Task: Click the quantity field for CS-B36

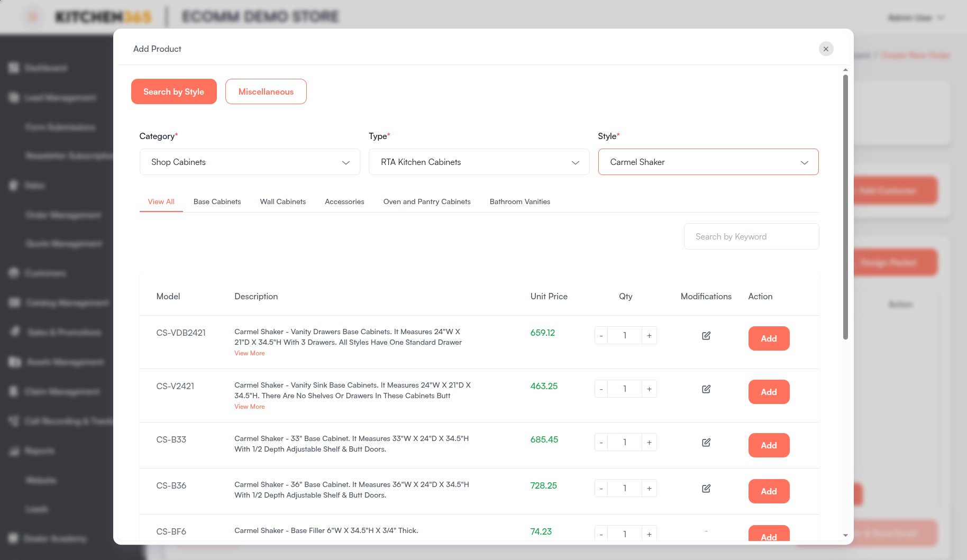Action: (x=625, y=489)
